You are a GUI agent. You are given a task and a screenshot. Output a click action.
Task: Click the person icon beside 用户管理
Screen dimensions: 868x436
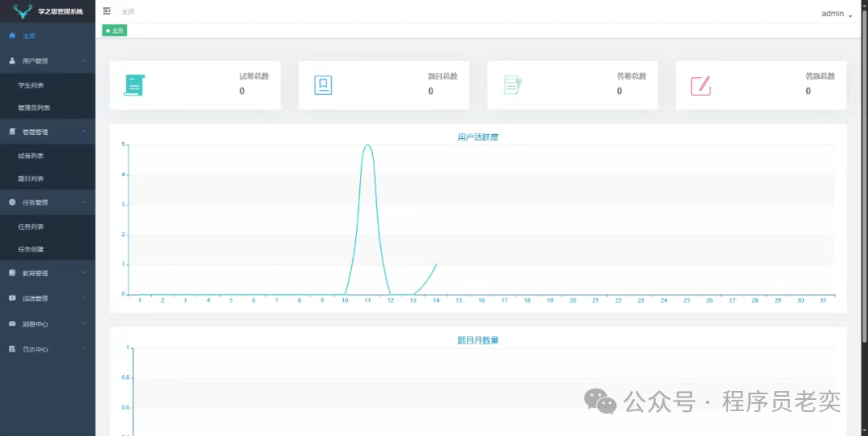click(x=12, y=61)
